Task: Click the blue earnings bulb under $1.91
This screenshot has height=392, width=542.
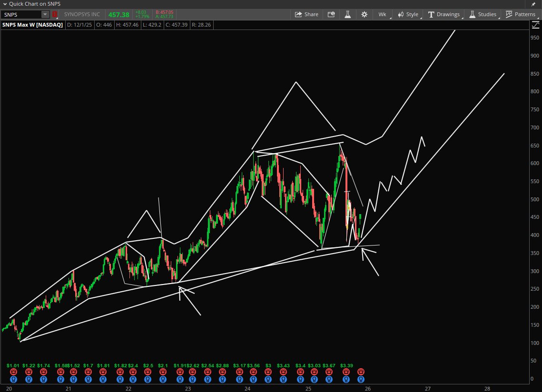Action: [x=180, y=380]
